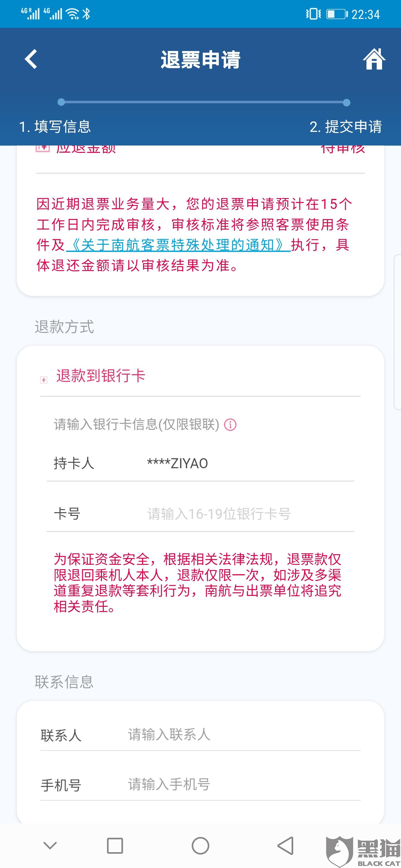Image resolution: width=401 pixels, height=868 pixels.
Task: Tap the bank card info icon
Action: pyautogui.click(x=230, y=425)
